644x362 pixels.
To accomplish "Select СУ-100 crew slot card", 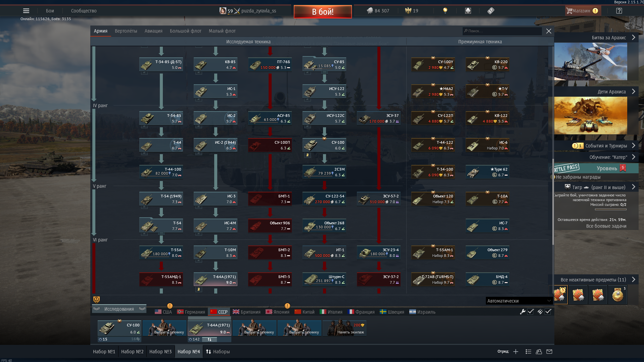I will (120, 328).
